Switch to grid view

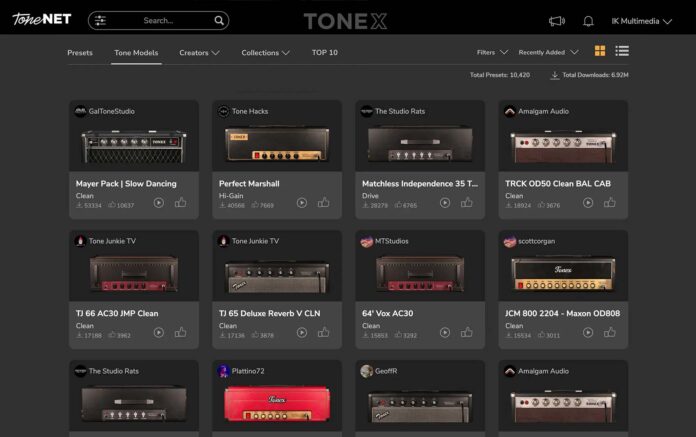tap(600, 51)
